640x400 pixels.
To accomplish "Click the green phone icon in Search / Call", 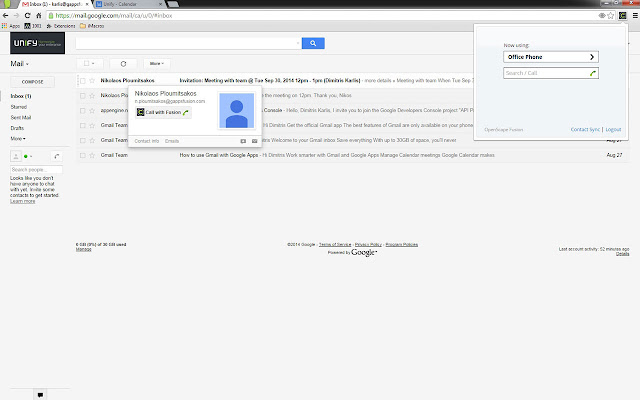I will click(x=593, y=73).
